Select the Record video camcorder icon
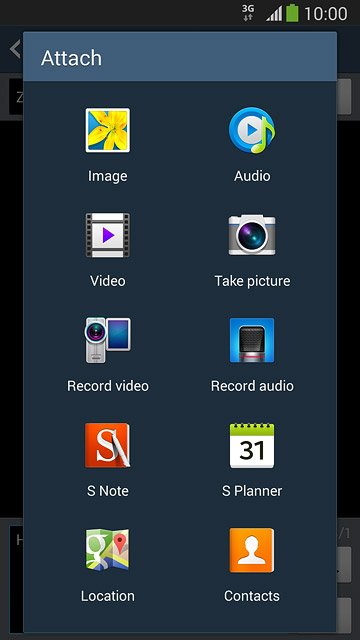Image resolution: width=360 pixels, height=640 pixels. [x=108, y=340]
